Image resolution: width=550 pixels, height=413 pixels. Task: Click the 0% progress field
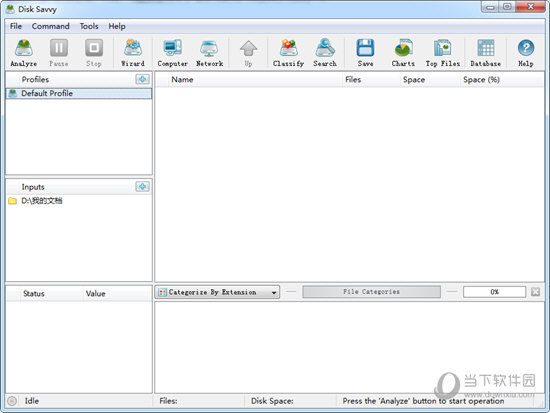pyautogui.click(x=494, y=292)
